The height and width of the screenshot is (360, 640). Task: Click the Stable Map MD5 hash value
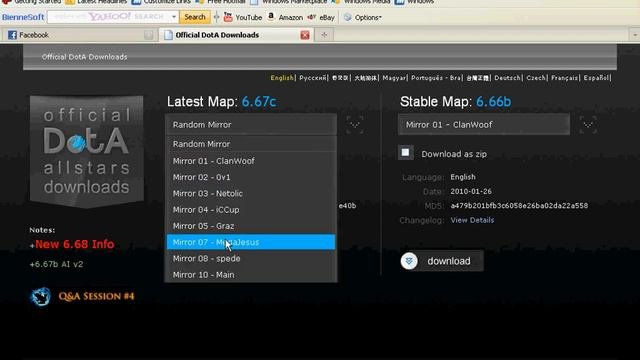tap(519, 206)
